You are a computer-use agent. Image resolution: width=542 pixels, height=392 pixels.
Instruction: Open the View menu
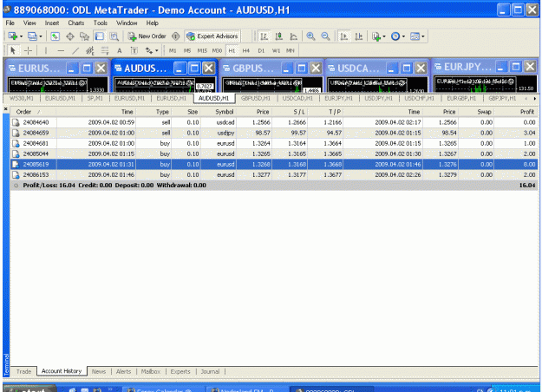(29, 23)
